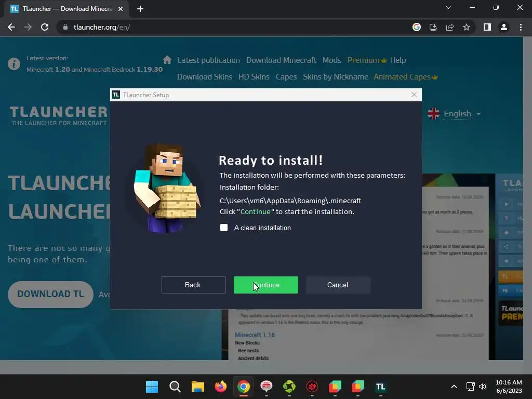Image resolution: width=532 pixels, height=399 pixels.
Task: Open a new Chrome tab
Action: click(x=140, y=9)
